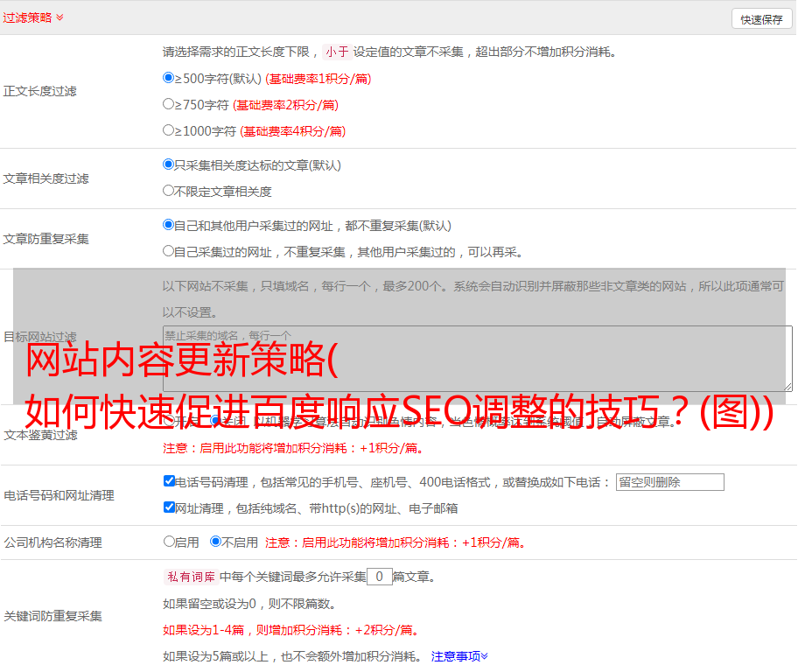Open the 注意事项 link
798x672 pixels.
pos(455,656)
